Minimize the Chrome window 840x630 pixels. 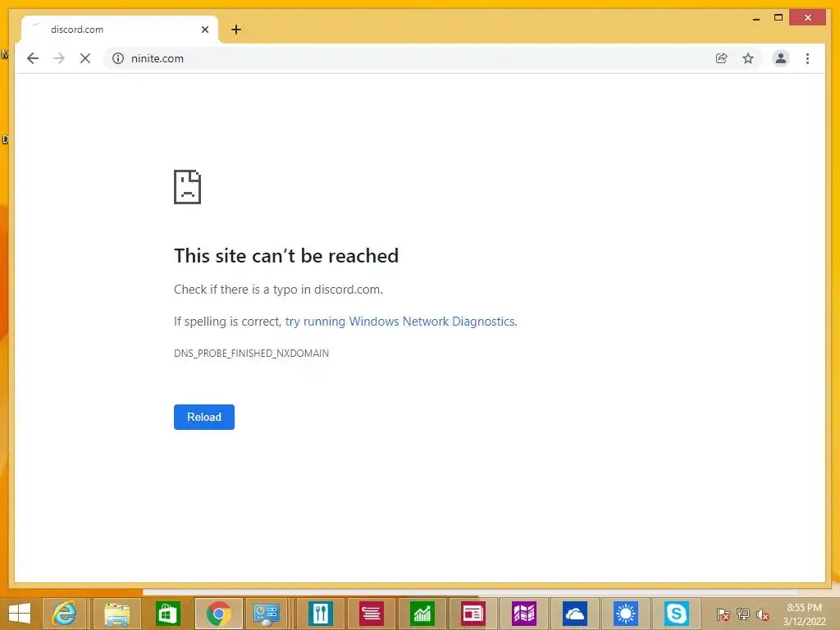(x=756, y=18)
